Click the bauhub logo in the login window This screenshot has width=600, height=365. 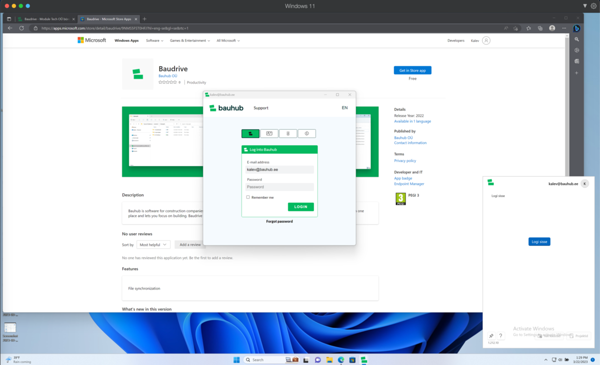226,108
